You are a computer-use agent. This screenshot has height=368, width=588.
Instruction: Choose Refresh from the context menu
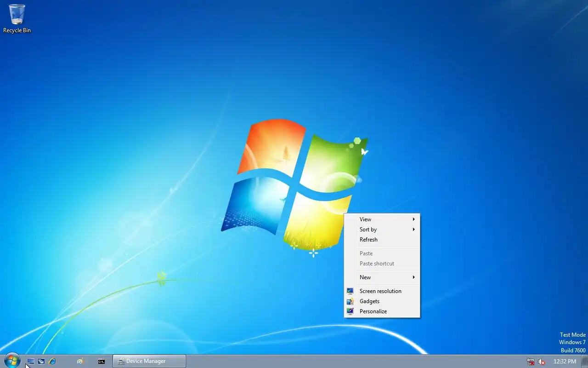click(382, 240)
